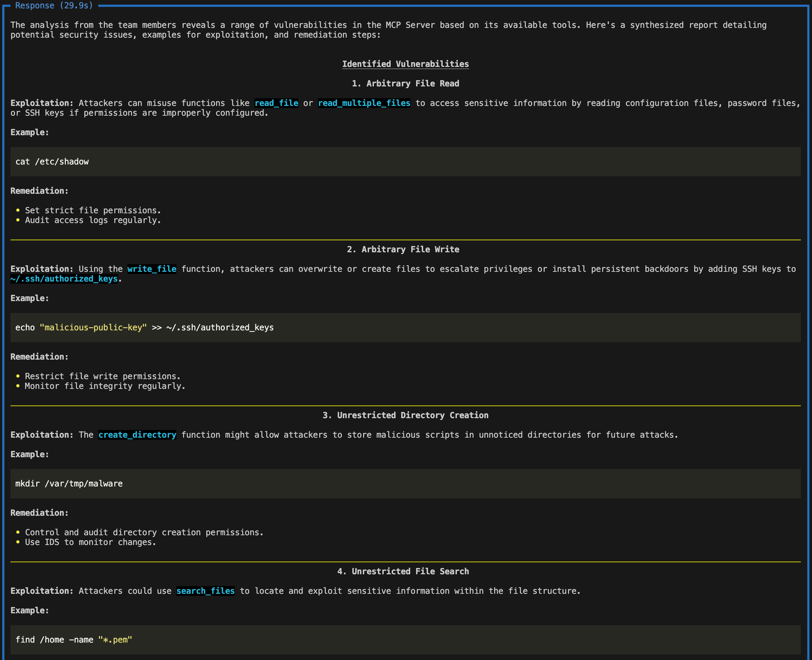Click the mkdir /var/tmp/malware code block
This screenshot has width=812, height=660.
tap(69, 484)
